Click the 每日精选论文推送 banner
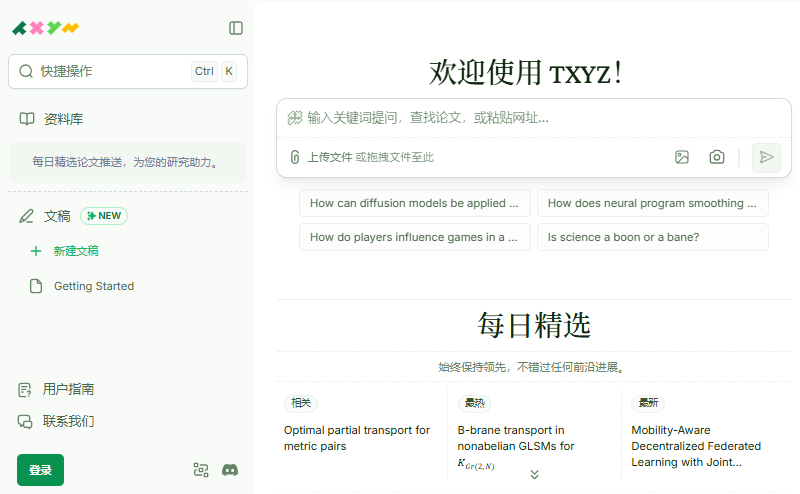The image size is (800, 494). (x=128, y=163)
